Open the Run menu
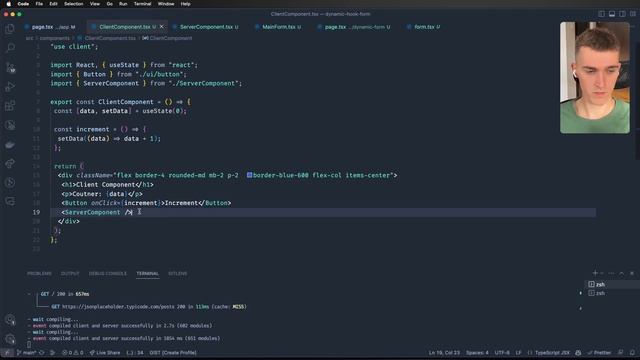 tap(123, 4)
